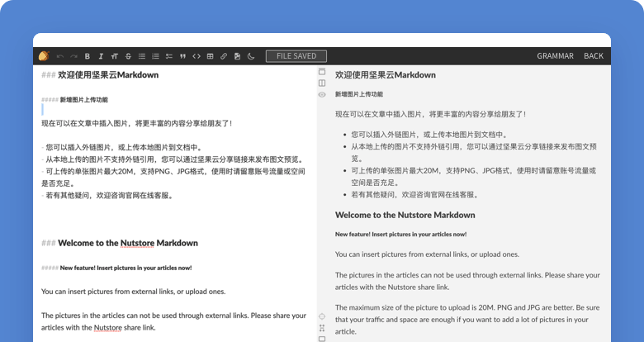Click the '### 欢迎使用坚果云Markdown' heading in editor

click(x=100, y=75)
